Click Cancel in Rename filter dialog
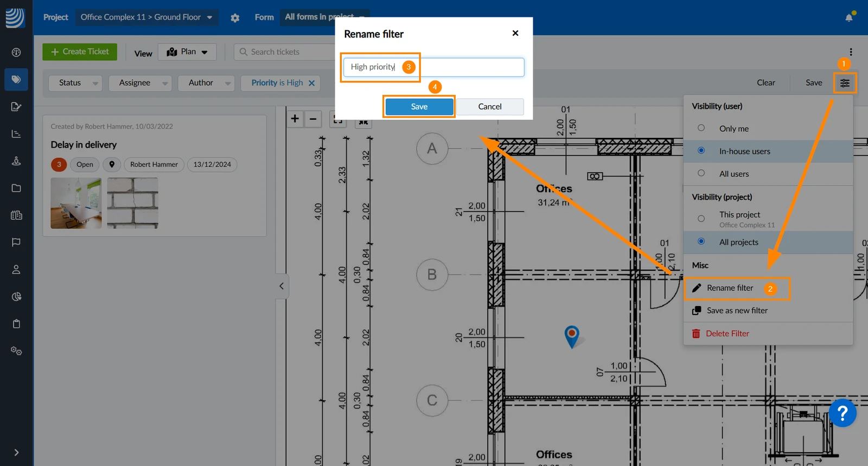This screenshot has width=868, height=466. [490, 107]
